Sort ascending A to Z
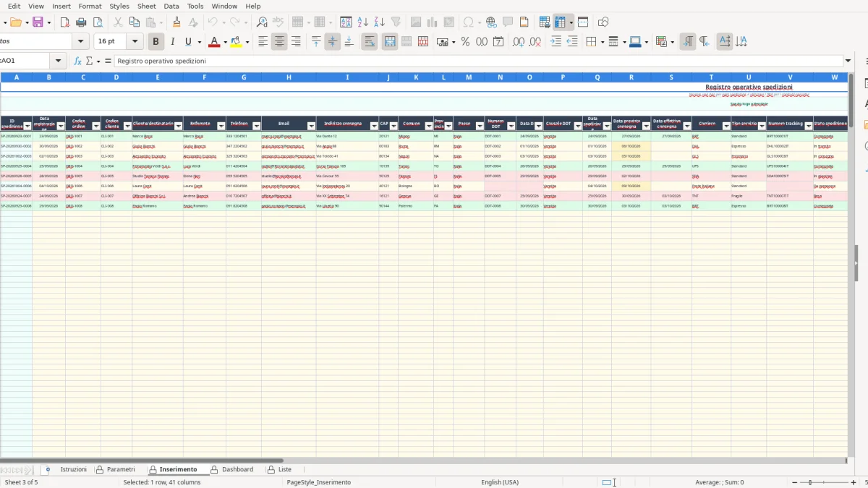Image resolution: width=868 pixels, height=488 pixels. click(363, 22)
